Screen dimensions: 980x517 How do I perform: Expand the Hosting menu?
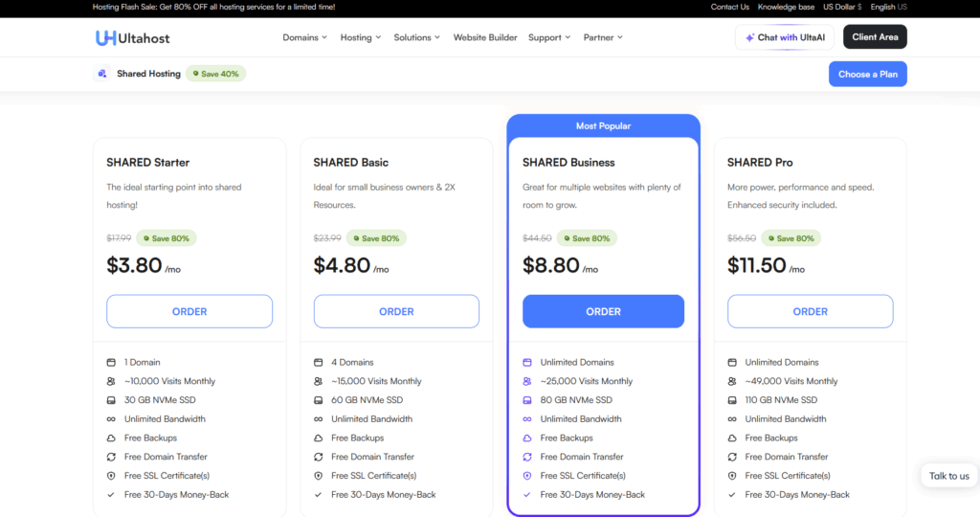tap(361, 37)
